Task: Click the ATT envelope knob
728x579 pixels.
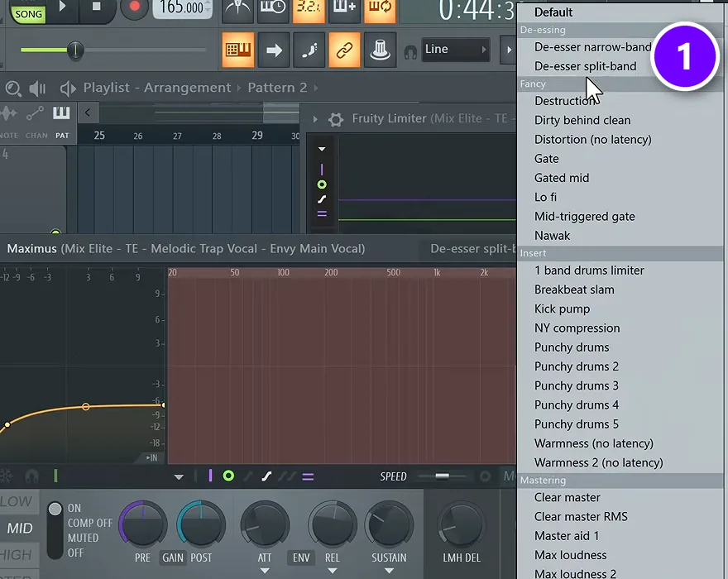Action: (265, 524)
